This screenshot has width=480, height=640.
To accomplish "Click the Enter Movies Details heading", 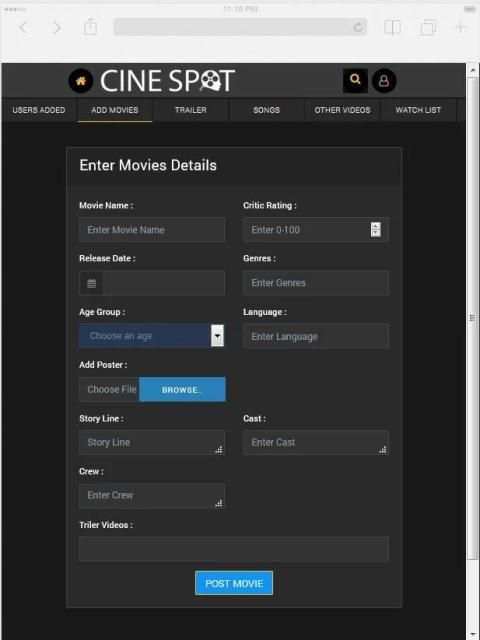I will (148, 166).
